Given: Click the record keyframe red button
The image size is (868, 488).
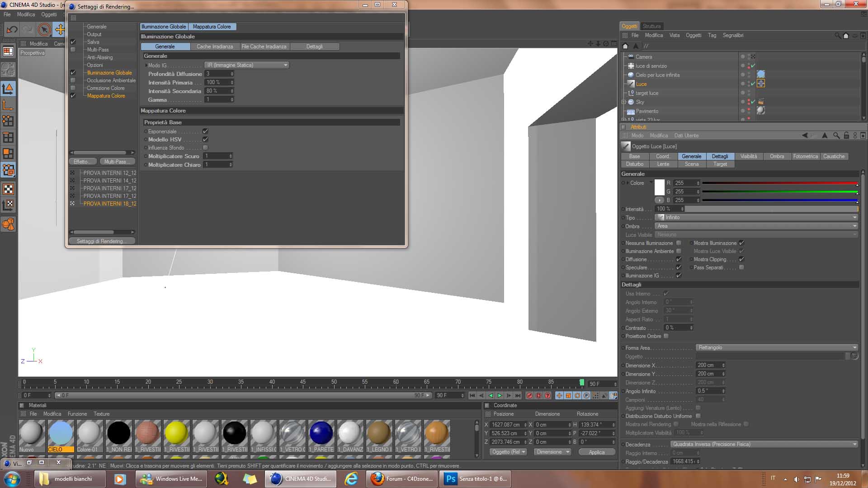Looking at the screenshot, I should click(529, 395).
